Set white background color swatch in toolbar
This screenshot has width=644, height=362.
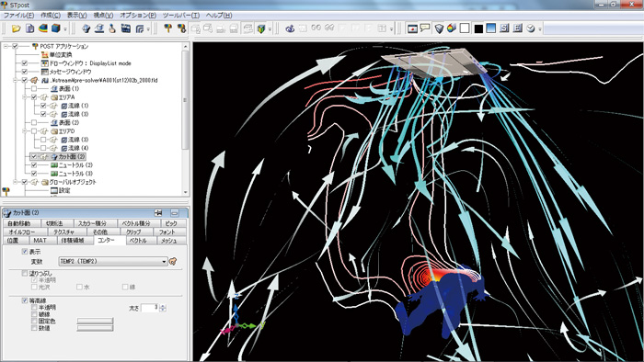465,28
